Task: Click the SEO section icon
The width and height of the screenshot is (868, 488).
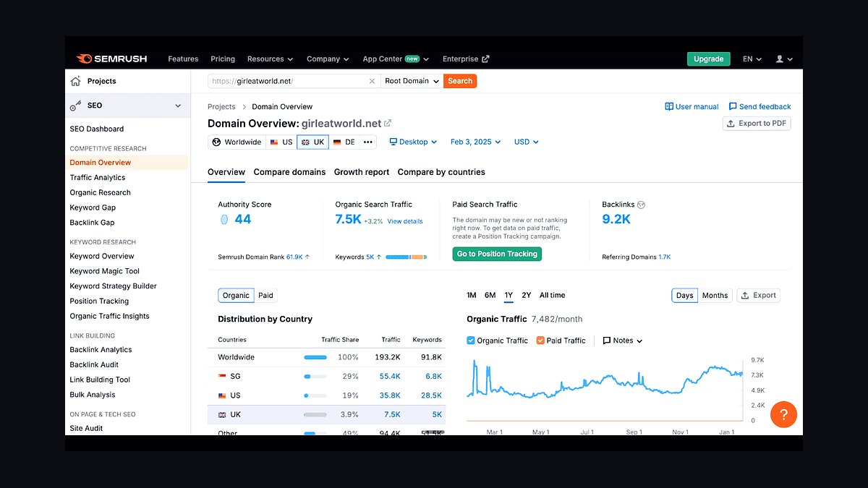Action: 75,106
